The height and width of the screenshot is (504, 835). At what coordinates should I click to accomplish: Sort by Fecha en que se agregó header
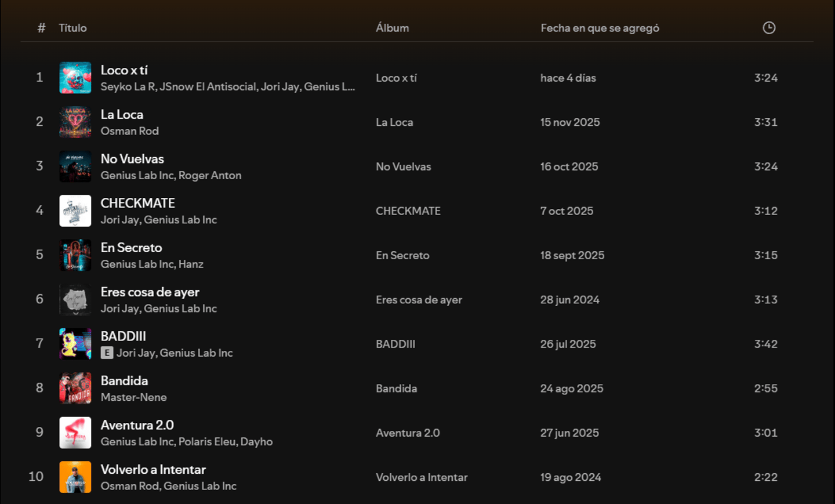tap(600, 28)
